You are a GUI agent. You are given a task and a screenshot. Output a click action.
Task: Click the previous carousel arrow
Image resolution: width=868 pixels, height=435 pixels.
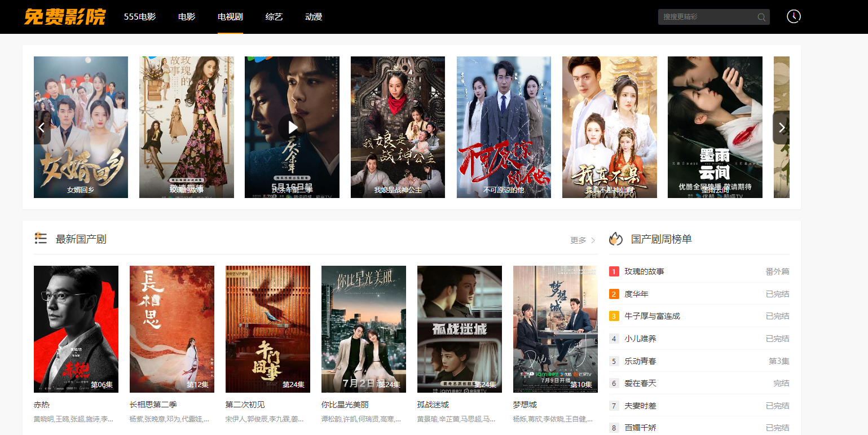42,128
